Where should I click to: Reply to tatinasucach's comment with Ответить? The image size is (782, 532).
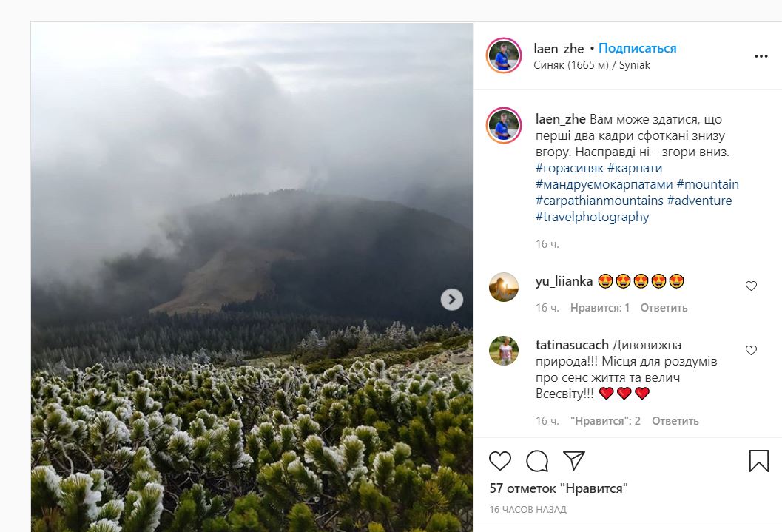tap(675, 421)
